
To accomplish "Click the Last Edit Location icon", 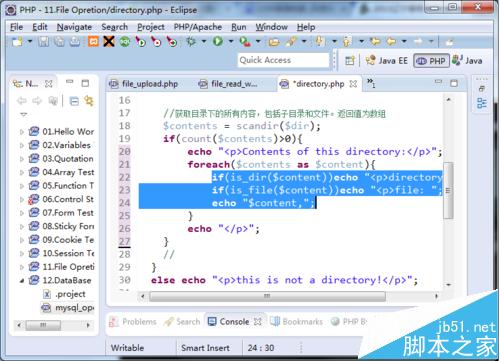I will pyautogui.click(x=375, y=41).
